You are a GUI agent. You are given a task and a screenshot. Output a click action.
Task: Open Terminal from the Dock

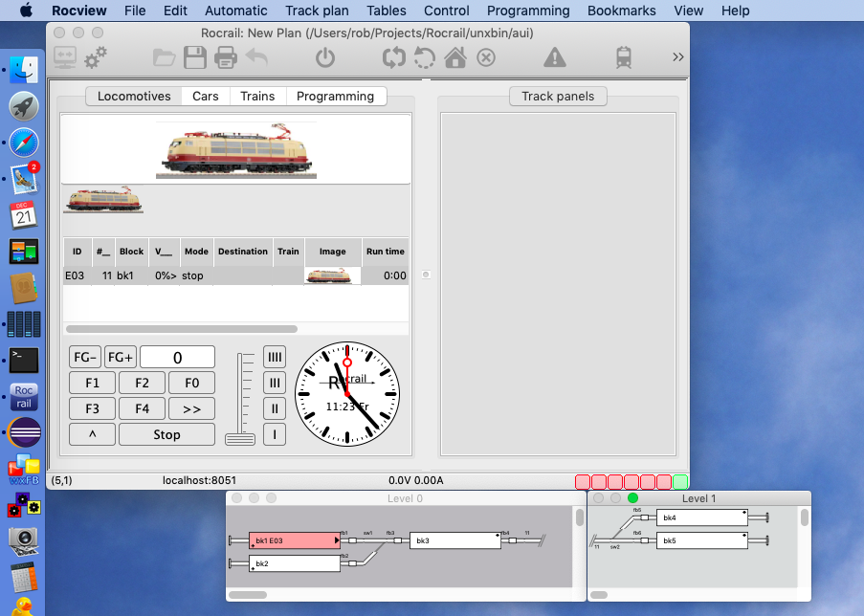tap(24, 360)
